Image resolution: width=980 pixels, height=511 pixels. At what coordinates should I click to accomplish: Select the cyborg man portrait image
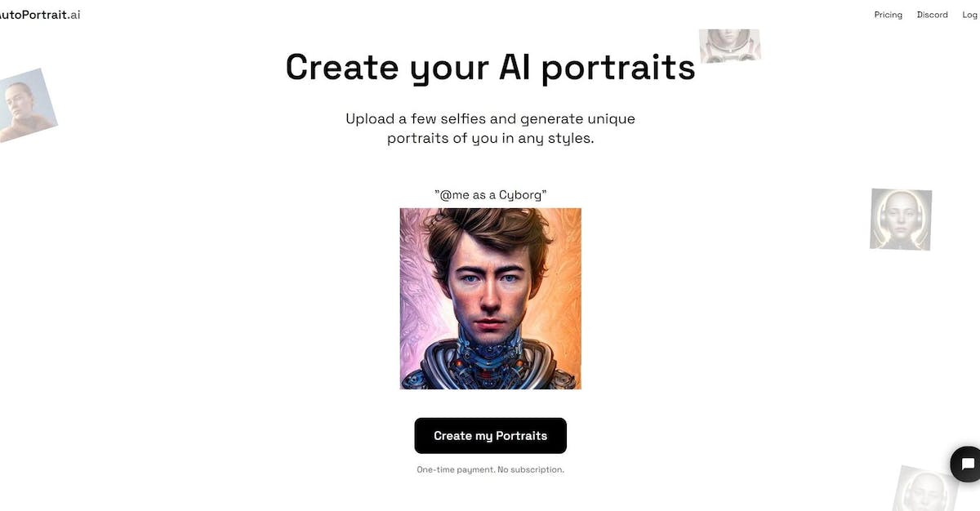pyautogui.click(x=490, y=298)
